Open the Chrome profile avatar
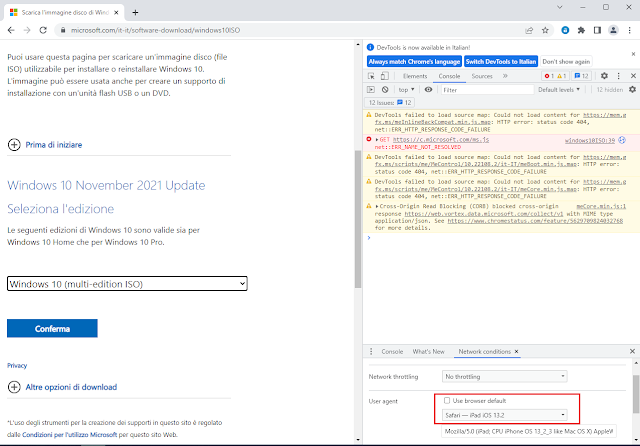640x446 pixels. (613, 30)
